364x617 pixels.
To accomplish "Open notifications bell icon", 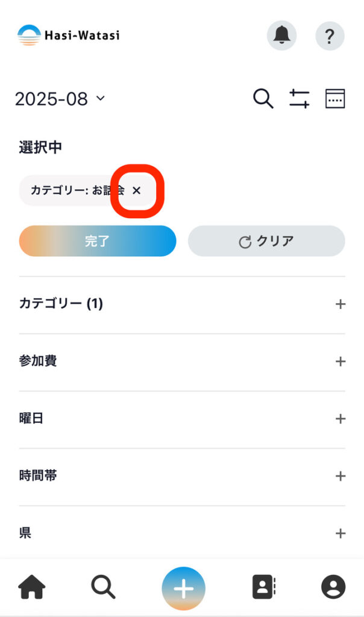I will coord(281,36).
